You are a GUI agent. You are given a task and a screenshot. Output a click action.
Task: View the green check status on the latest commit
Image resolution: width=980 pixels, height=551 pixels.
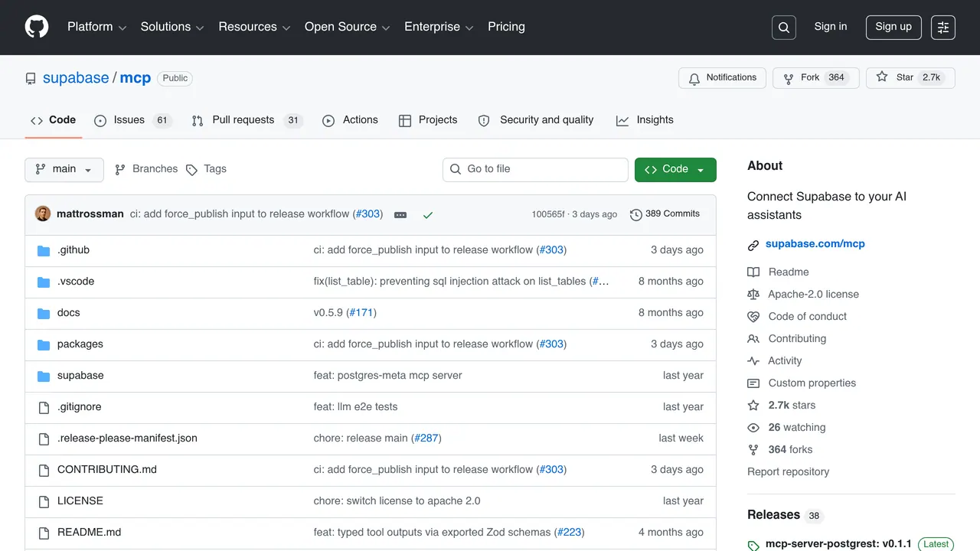(x=428, y=215)
